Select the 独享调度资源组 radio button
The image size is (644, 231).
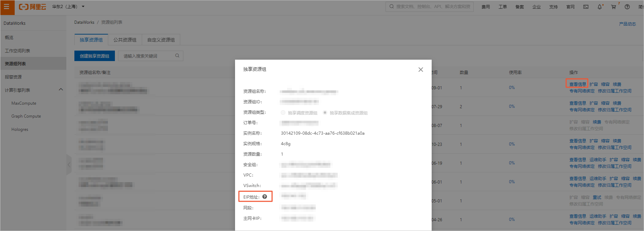click(283, 112)
